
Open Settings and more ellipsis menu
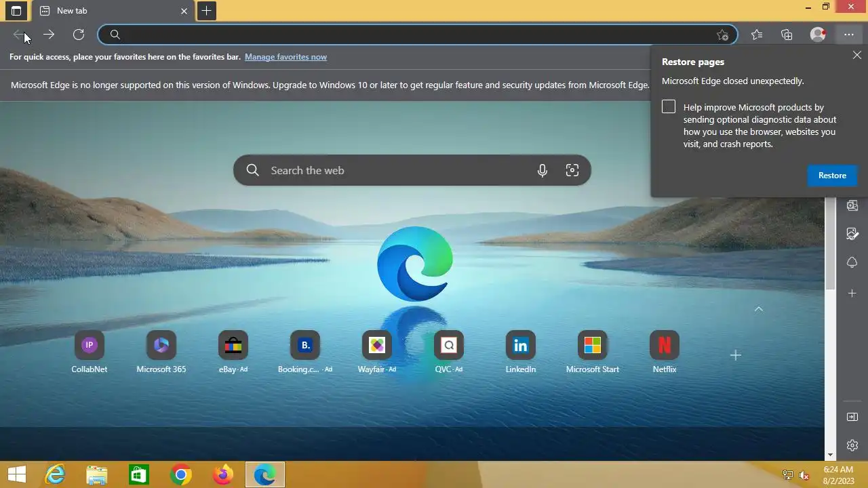pyautogui.click(x=848, y=35)
